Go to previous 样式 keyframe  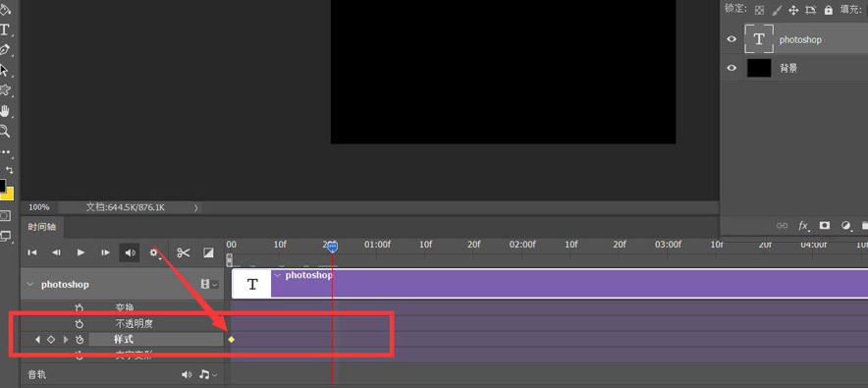point(37,339)
